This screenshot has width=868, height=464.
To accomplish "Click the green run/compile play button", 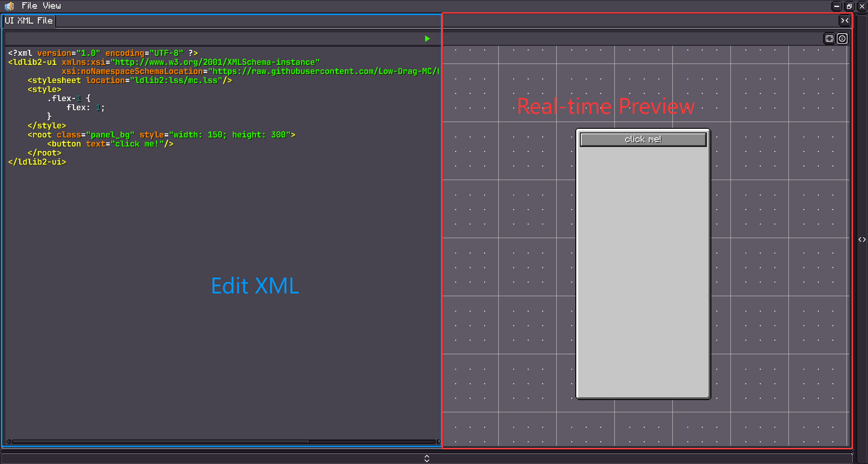I will [x=427, y=39].
